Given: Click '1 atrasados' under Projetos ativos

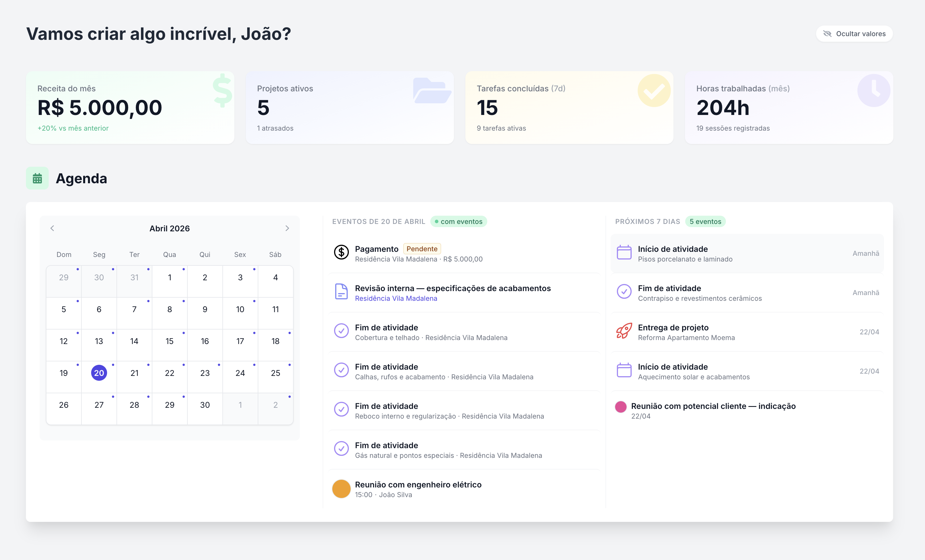Looking at the screenshot, I should tap(275, 128).
